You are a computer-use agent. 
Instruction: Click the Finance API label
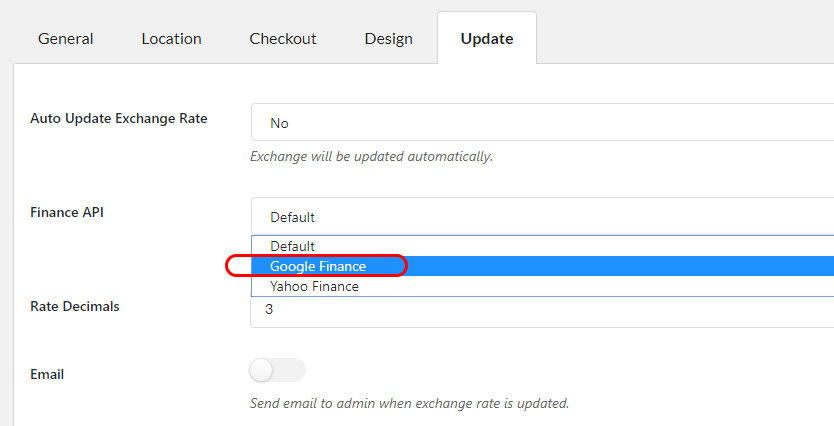coord(67,212)
